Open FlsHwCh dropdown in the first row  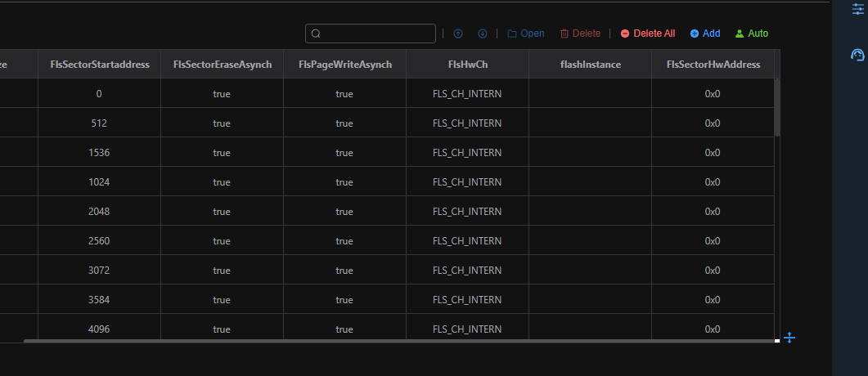[467, 94]
